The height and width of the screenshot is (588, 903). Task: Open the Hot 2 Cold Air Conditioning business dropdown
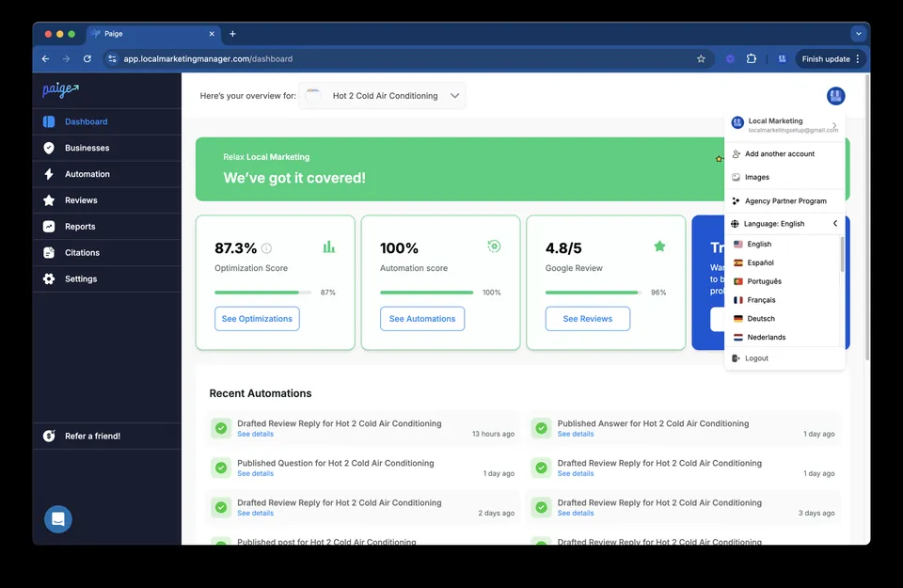383,96
